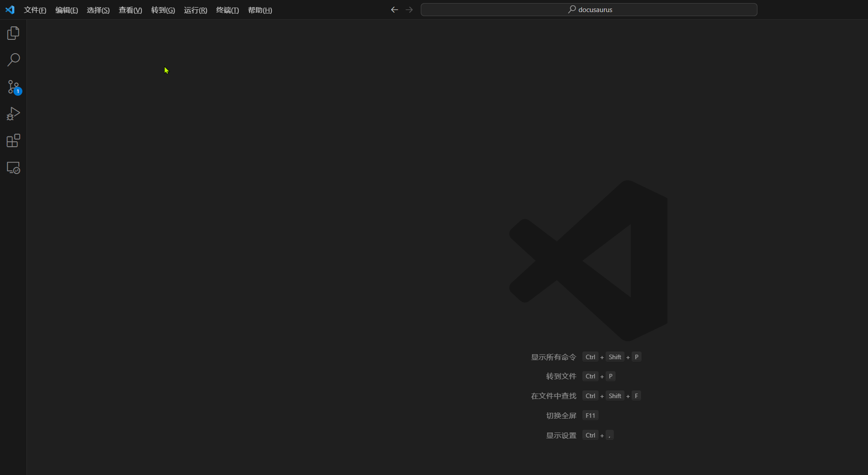The image size is (868, 475).
Task: Open the 编辑(E) menu
Action: click(67, 10)
